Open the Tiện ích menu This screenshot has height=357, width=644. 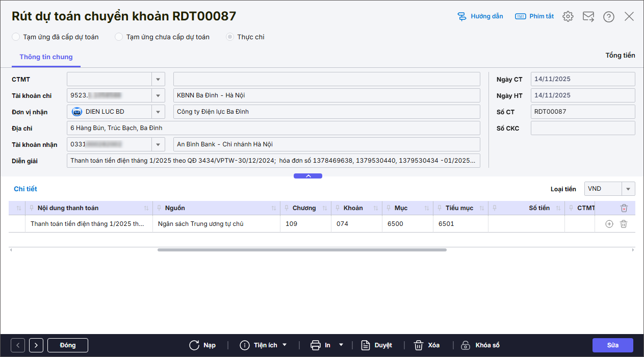264,345
